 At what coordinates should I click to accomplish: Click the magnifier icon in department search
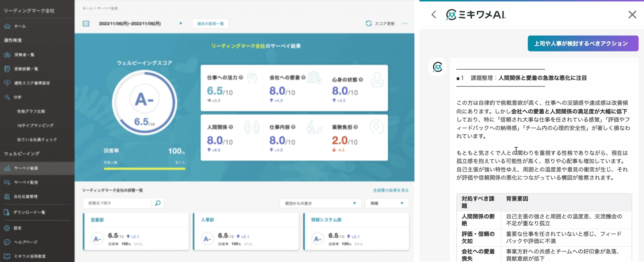(x=158, y=203)
